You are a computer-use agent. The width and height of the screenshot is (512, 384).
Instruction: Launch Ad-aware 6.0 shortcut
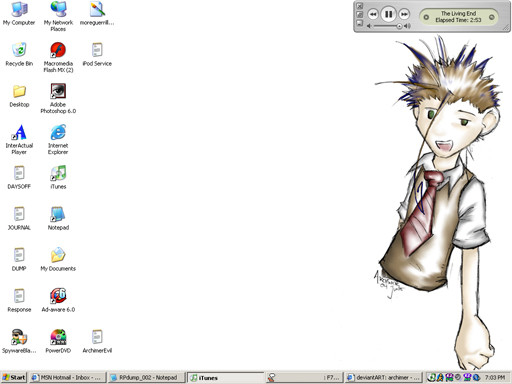(58, 300)
